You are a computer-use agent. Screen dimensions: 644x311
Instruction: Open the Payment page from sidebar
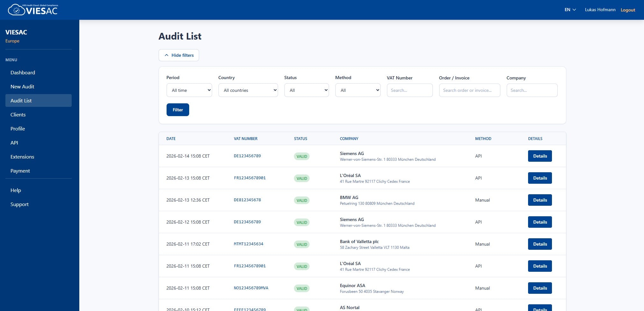pos(20,171)
